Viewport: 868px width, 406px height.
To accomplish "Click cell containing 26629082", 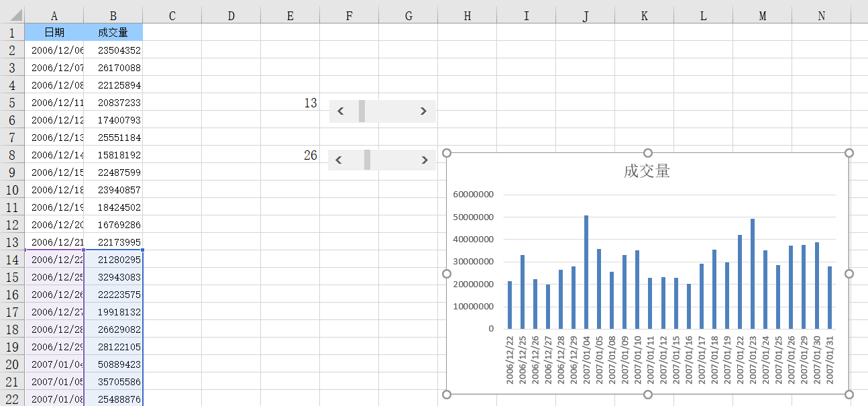I will [113, 329].
